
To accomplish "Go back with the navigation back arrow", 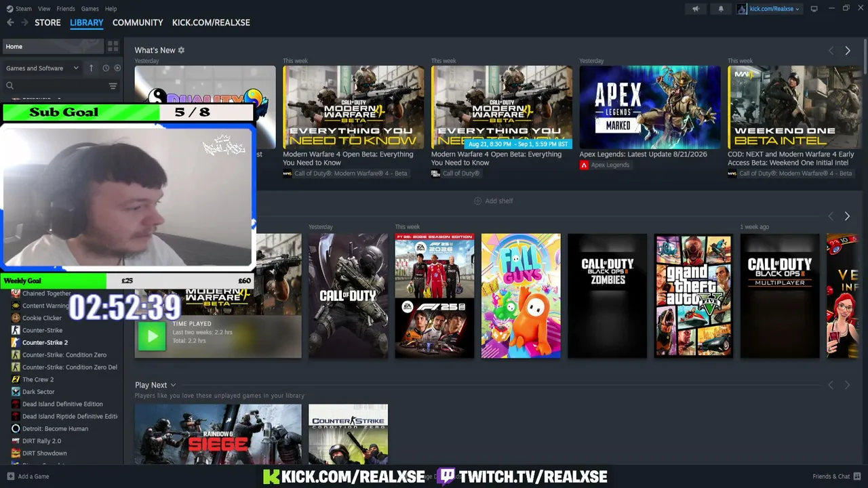I will tap(10, 22).
